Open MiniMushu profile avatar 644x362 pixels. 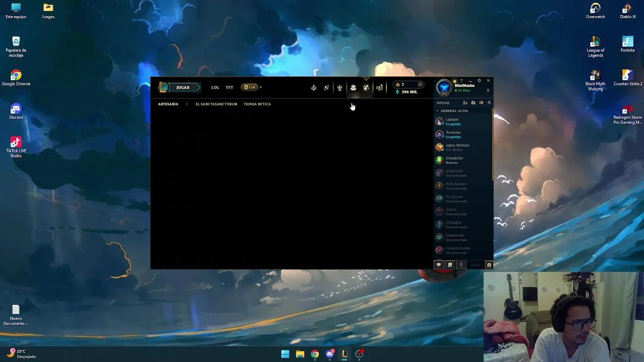tap(444, 87)
